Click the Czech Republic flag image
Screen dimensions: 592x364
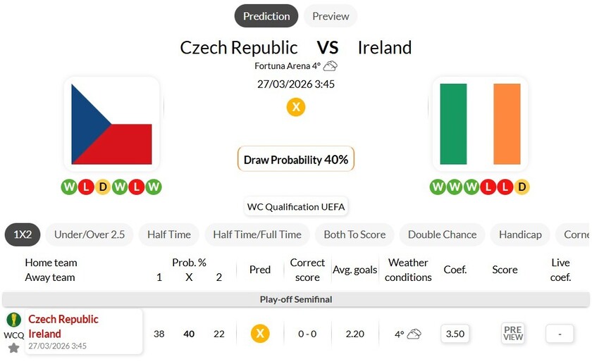[x=112, y=124]
